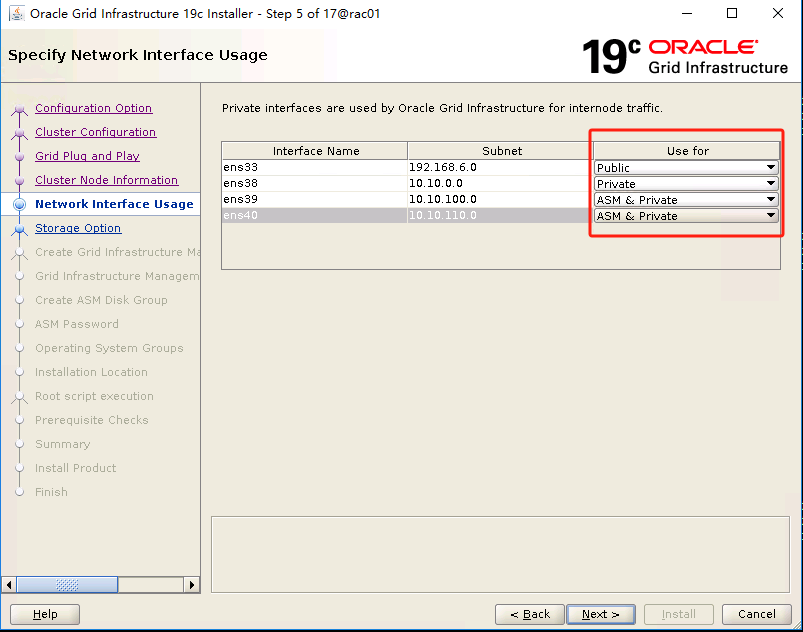The width and height of the screenshot is (803, 632).
Task: Click the Help button
Action: [45, 614]
